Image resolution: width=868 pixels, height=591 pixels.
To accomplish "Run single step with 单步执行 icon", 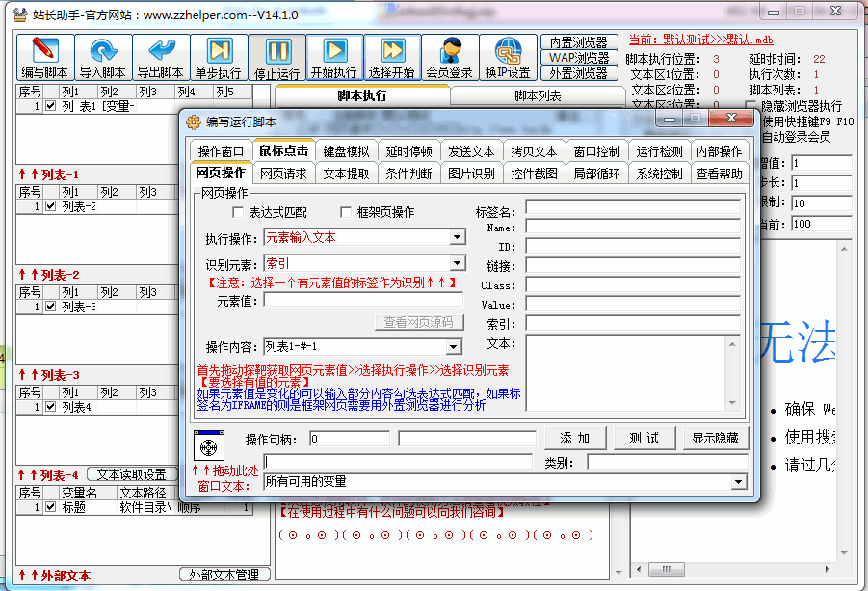I will click(x=219, y=51).
